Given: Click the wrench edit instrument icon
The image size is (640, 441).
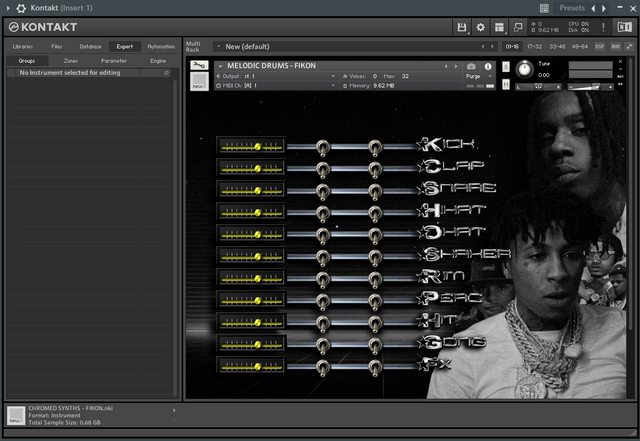Looking at the screenshot, I should (199, 66).
